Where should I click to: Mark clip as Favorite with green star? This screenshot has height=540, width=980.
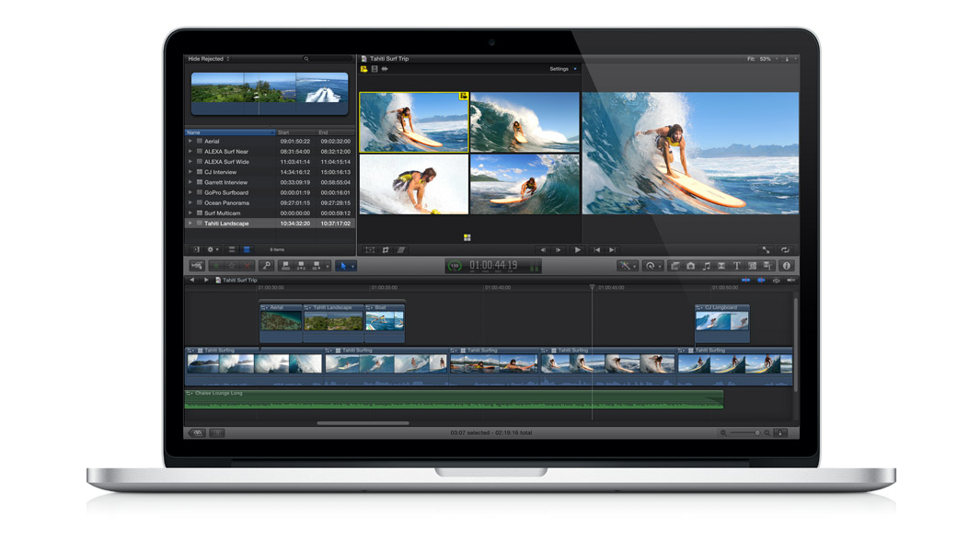point(216,266)
